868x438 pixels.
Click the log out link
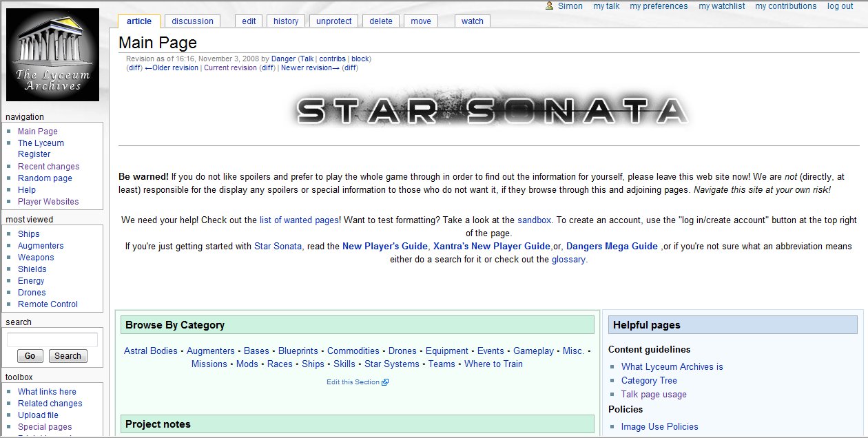(840, 6)
